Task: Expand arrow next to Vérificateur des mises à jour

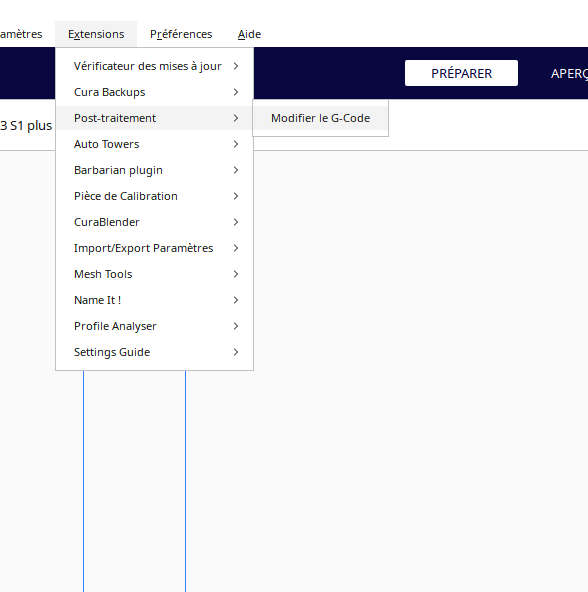Action: point(236,66)
